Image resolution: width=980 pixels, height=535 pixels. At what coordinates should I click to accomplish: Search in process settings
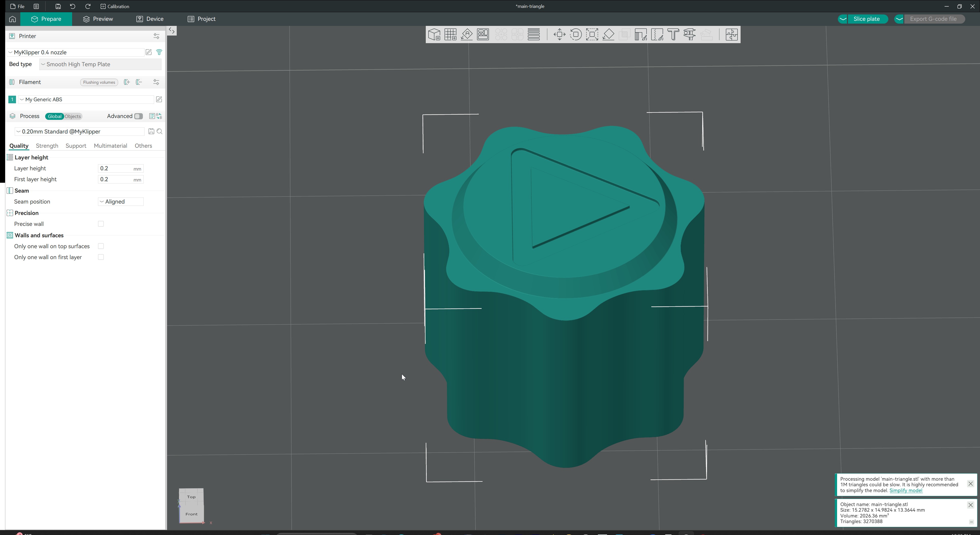pos(160,131)
